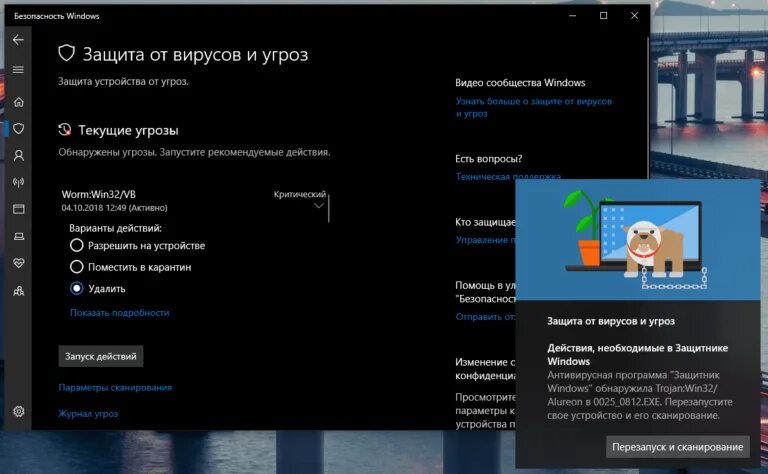Open 'Журнал угроз' link
The width and height of the screenshot is (768, 474).
tap(88, 414)
